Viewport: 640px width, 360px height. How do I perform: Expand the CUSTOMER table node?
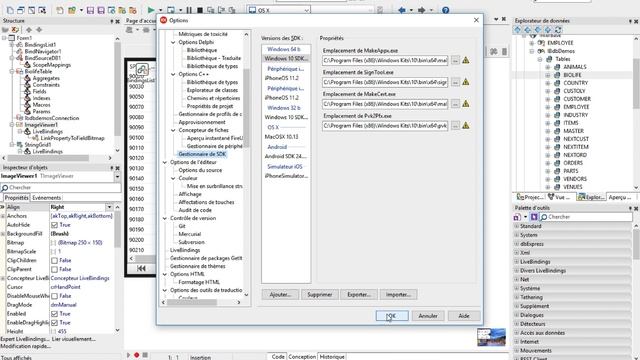(548, 99)
